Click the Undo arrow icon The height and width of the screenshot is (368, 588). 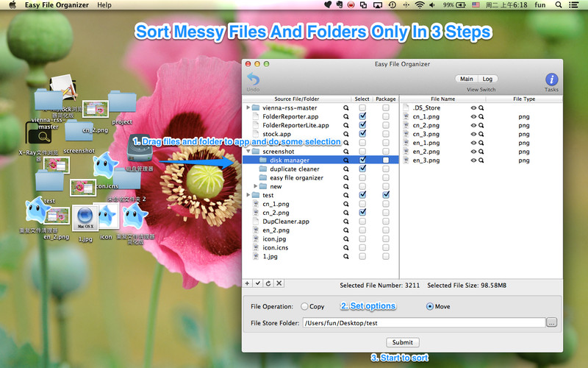tap(253, 79)
